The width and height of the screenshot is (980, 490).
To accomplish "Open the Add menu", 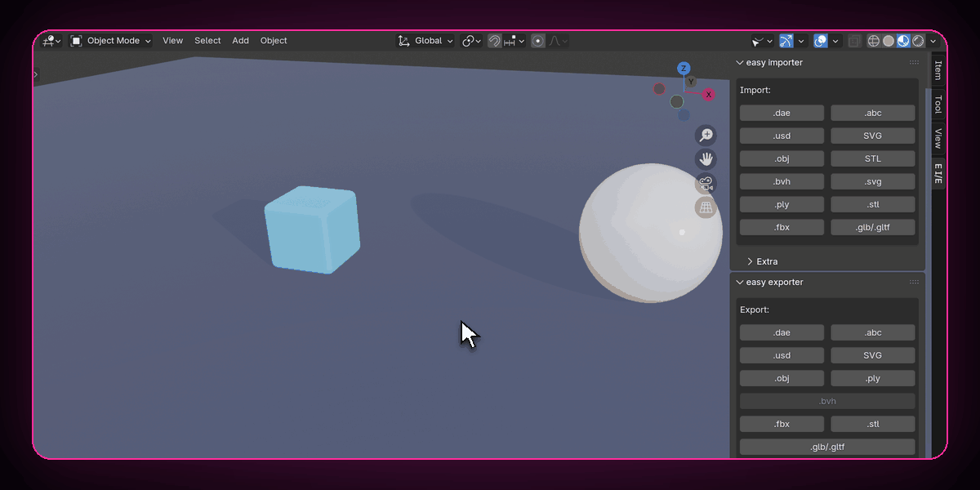I will (240, 41).
